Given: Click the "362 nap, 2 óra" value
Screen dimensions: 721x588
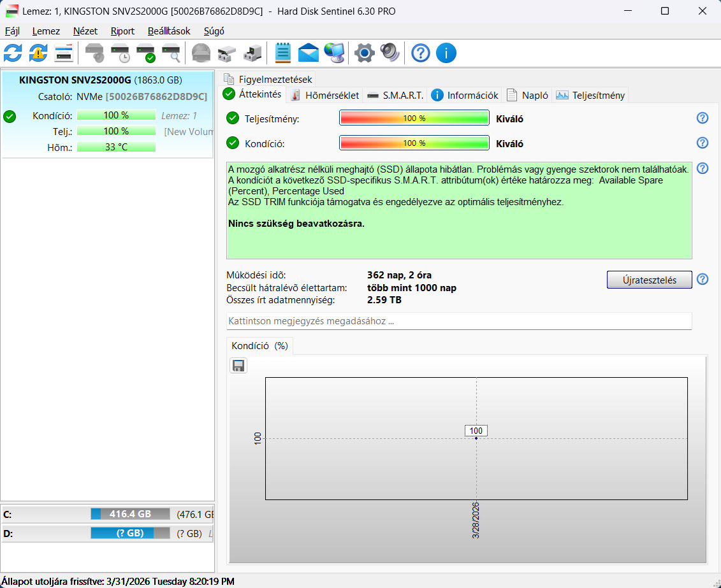Looking at the screenshot, I should coord(399,275).
